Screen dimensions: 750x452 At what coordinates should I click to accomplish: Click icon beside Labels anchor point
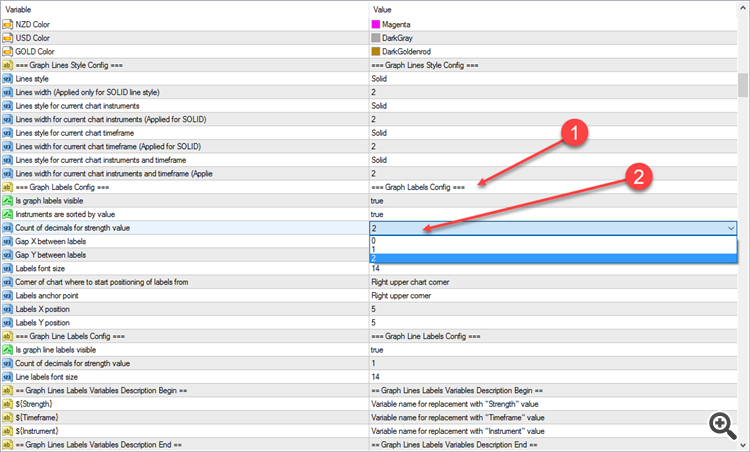point(7,296)
